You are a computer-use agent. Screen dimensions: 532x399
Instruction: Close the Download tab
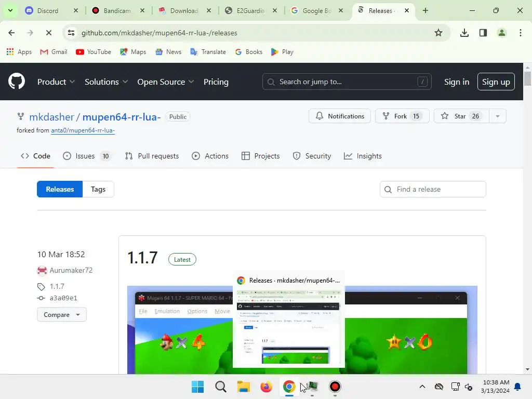coord(209,10)
